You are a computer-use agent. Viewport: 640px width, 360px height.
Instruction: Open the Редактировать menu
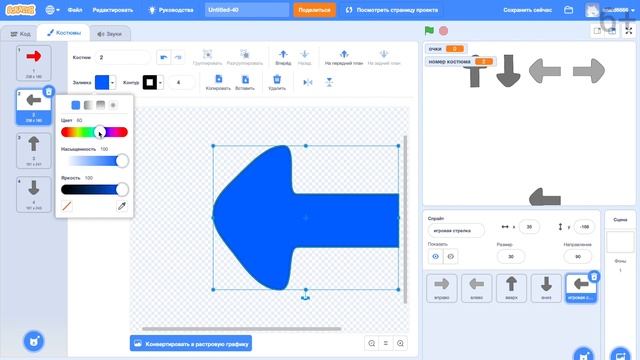(x=113, y=10)
